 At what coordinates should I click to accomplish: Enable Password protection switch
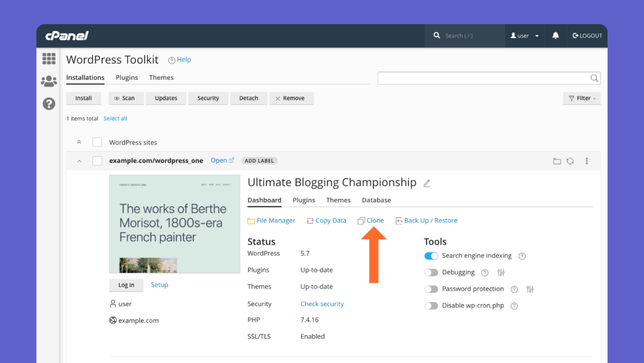click(431, 289)
